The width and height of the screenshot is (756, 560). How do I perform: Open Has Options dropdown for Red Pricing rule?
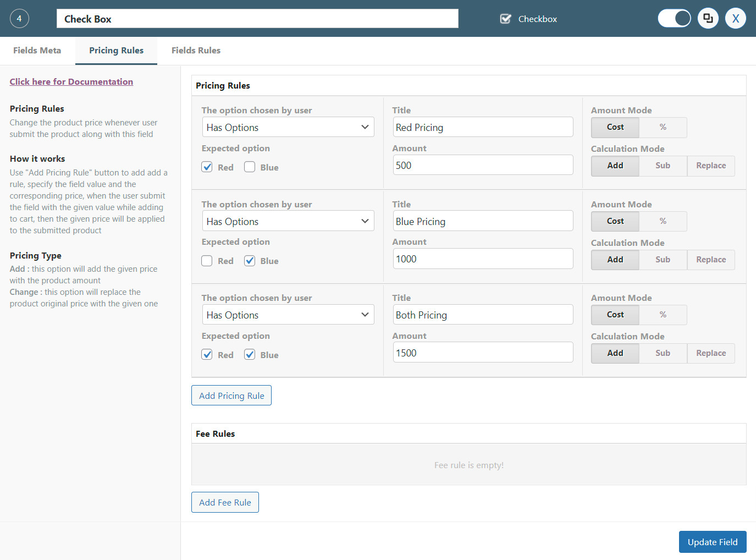tap(288, 127)
